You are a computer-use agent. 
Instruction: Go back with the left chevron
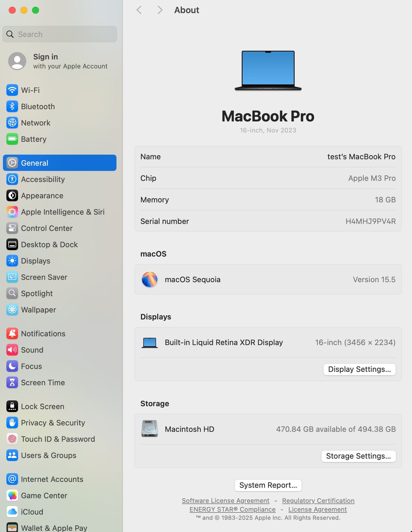(x=139, y=10)
